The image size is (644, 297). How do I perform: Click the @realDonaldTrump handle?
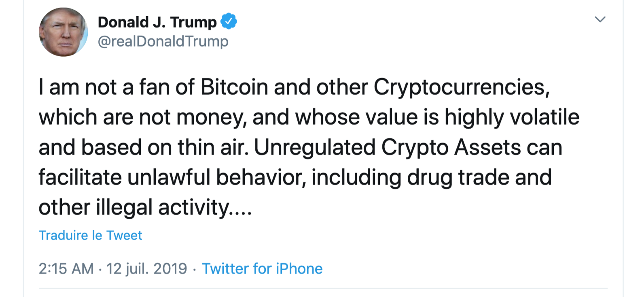pyautogui.click(x=163, y=41)
